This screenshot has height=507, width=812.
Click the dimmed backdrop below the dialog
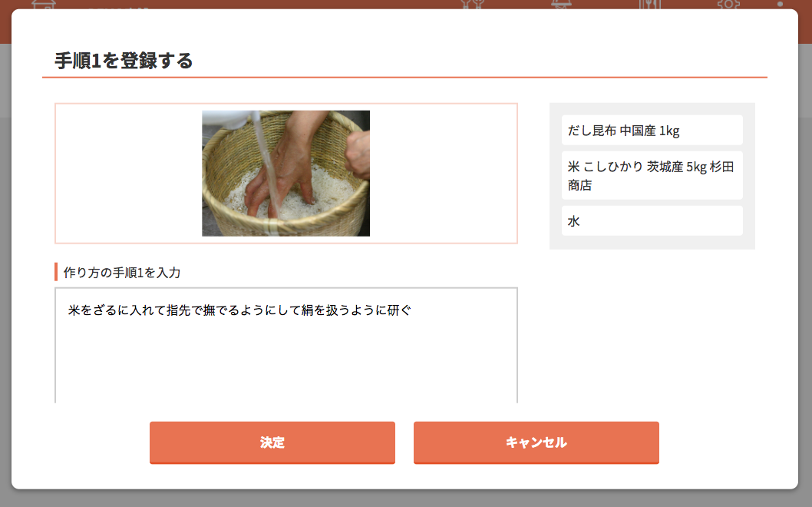(406, 499)
